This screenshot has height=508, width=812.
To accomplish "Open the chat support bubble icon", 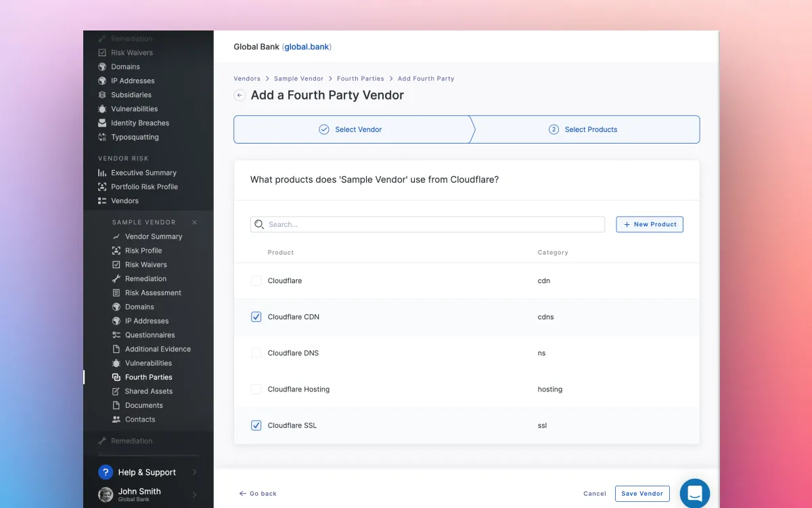I will 695,494.
